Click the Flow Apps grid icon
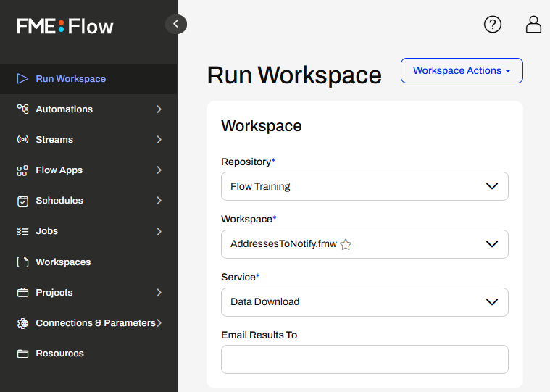 point(22,170)
